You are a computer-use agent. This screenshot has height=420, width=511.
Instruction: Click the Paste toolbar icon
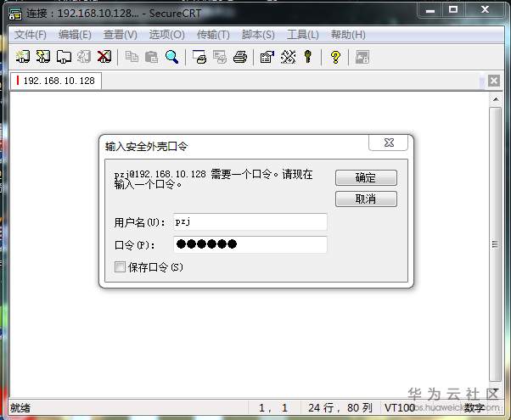point(152,57)
